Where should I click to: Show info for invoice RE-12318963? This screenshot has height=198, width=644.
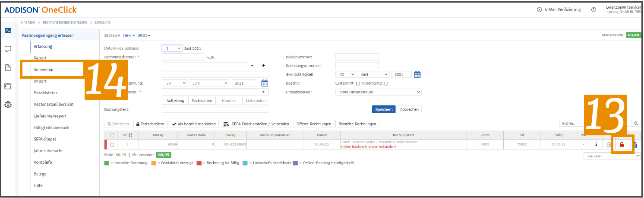(596, 145)
